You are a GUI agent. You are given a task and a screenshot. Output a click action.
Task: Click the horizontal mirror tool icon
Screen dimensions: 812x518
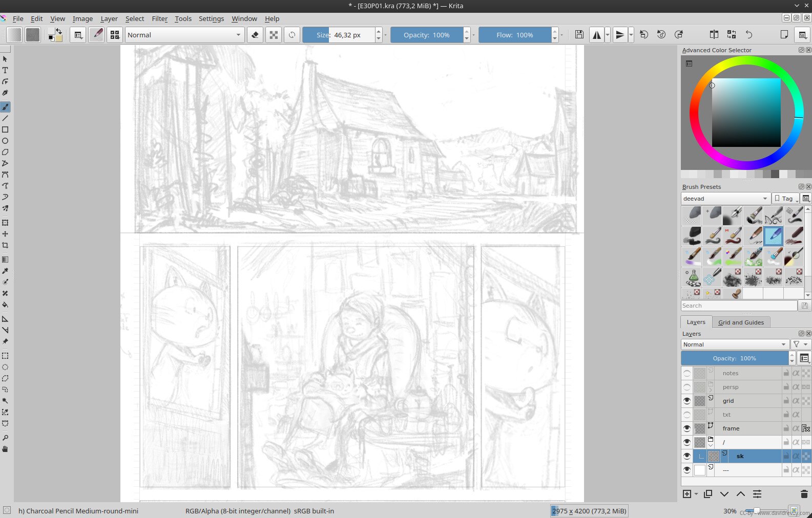coord(597,35)
